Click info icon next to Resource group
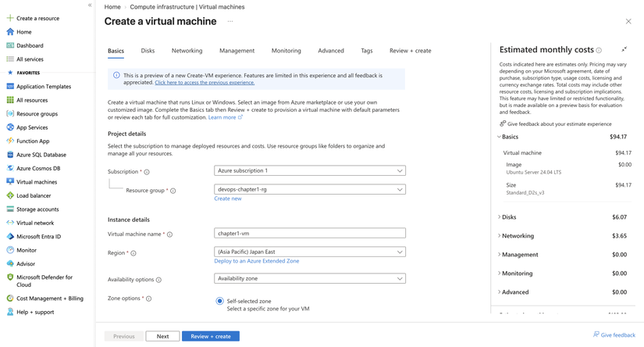 point(173,191)
